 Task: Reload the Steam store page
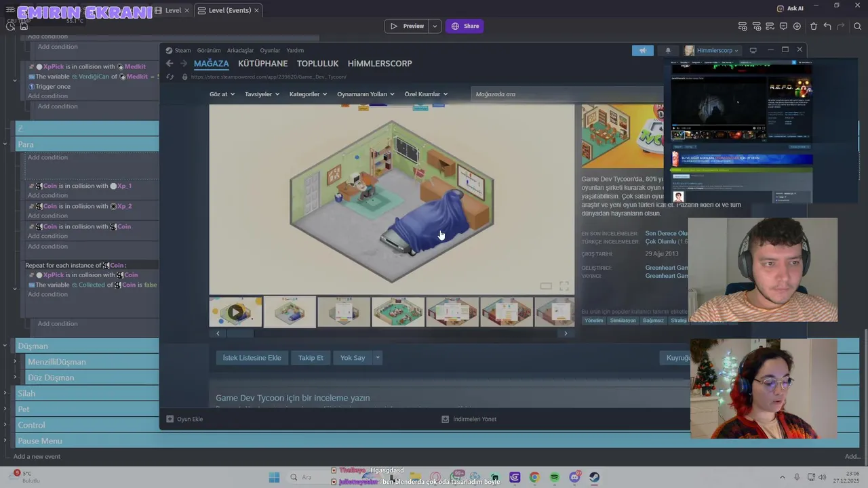coord(170,77)
